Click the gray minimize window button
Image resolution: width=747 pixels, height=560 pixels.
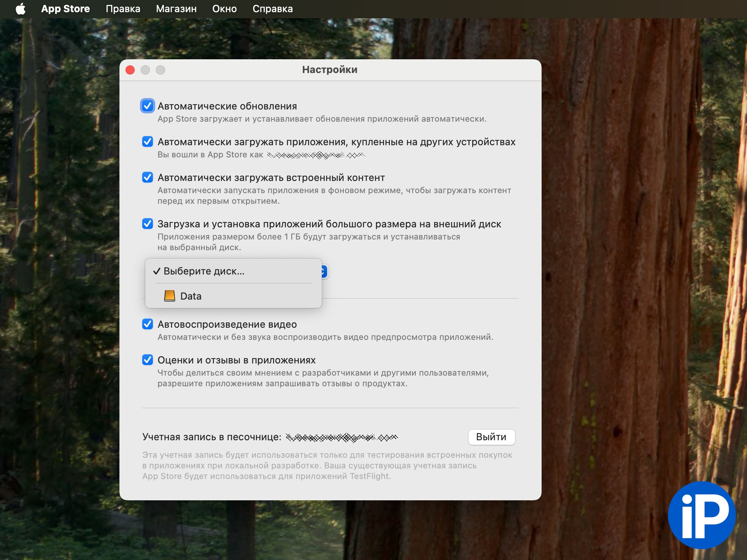tap(145, 70)
